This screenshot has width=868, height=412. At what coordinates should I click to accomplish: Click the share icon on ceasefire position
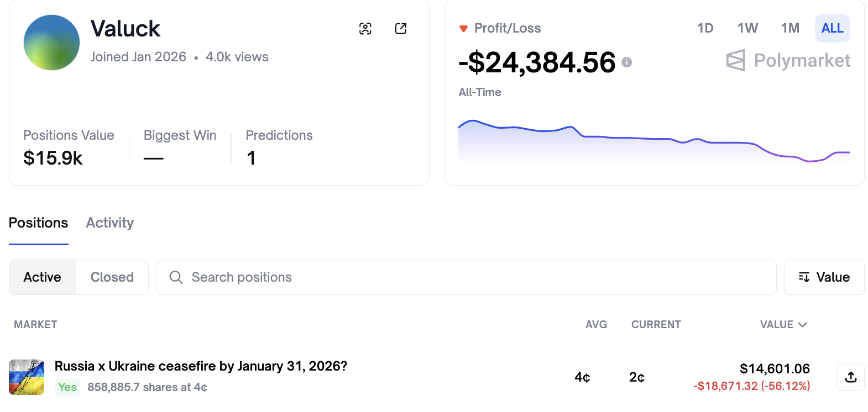(851, 377)
